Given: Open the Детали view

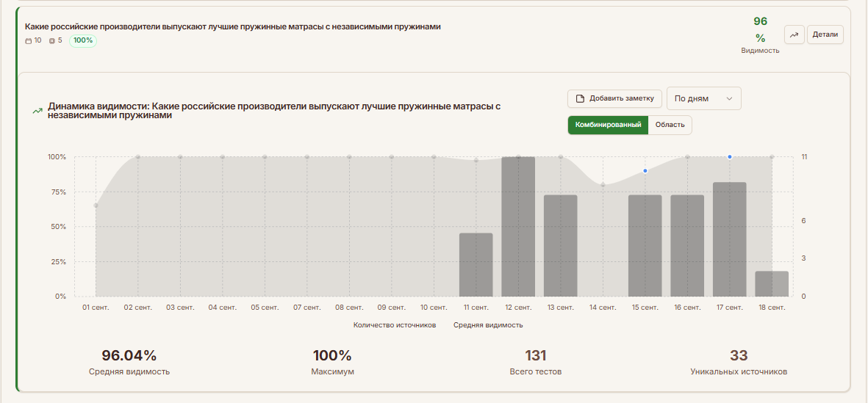Looking at the screenshot, I should pyautogui.click(x=825, y=35).
